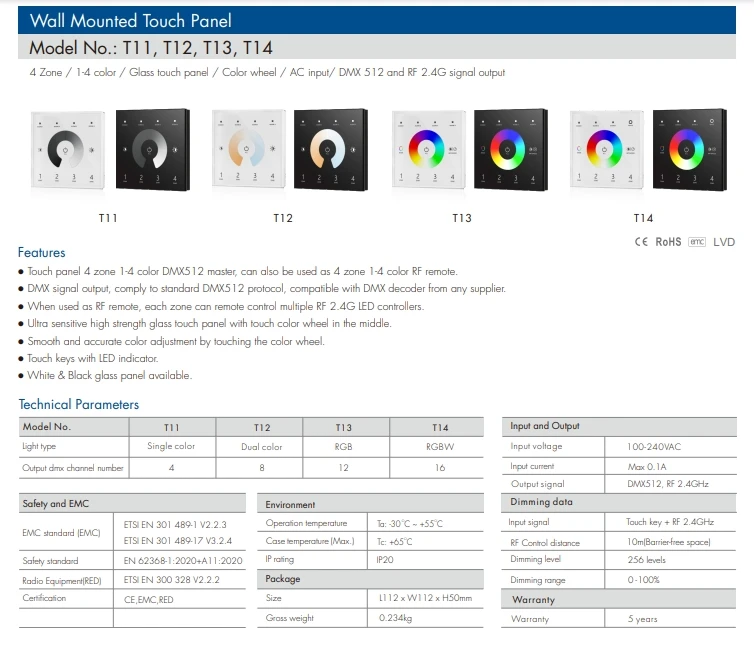Click the 'L112 x W112 x H50mm' size value
Viewport: 754px width, 653px height.
(x=426, y=598)
